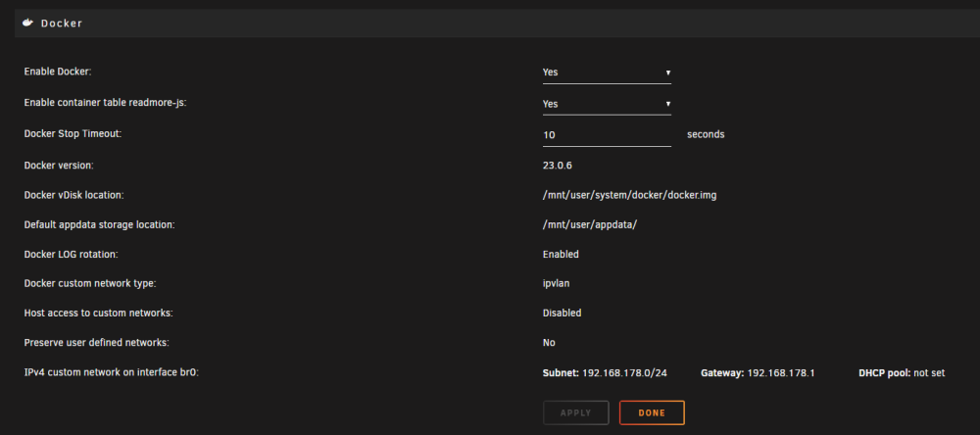Viewport: 980px width, 435px height.
Task: Click 'Docker custom network type:' label
Action: (89, 283)
